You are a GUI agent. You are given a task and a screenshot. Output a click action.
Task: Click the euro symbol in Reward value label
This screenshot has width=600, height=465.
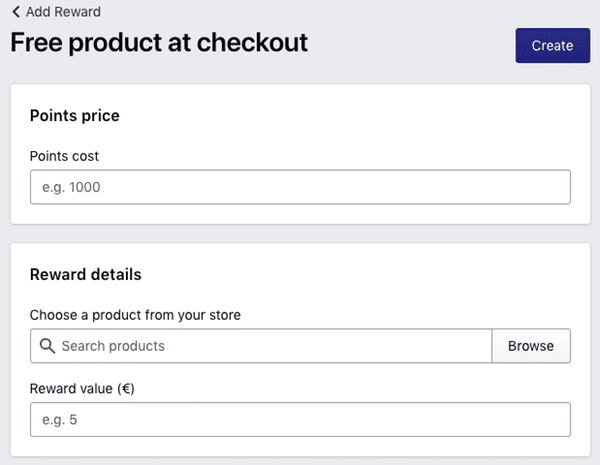coord(126,389)
